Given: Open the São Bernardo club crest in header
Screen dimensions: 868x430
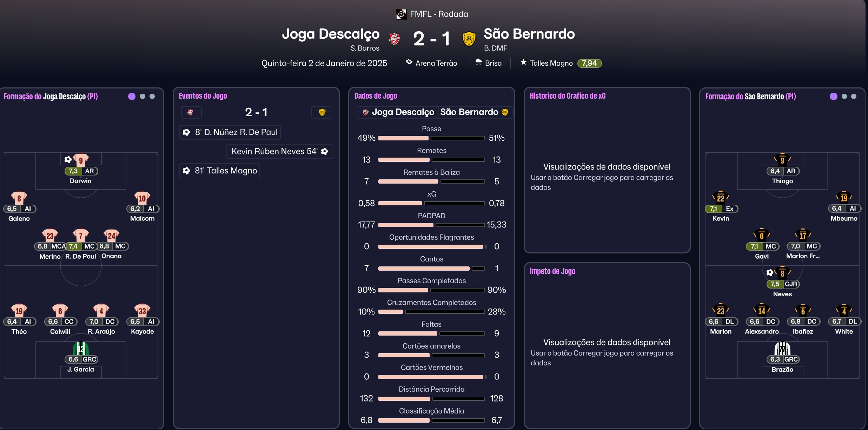Looking at the screenshot, I should (469, 39).
